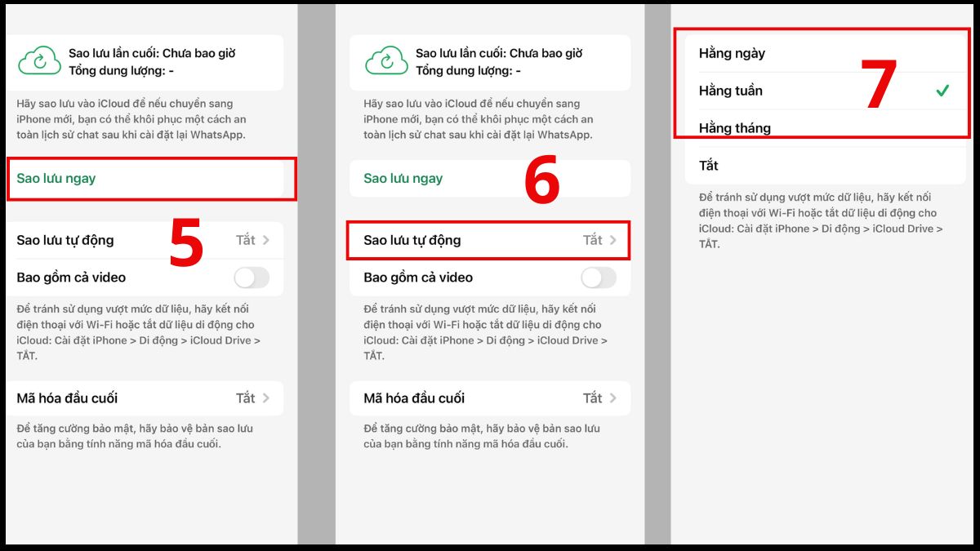Viewport: 980px width, 551px height.
Task: Tap Sao lưu ngay on the middle screen
Action: 402,177
